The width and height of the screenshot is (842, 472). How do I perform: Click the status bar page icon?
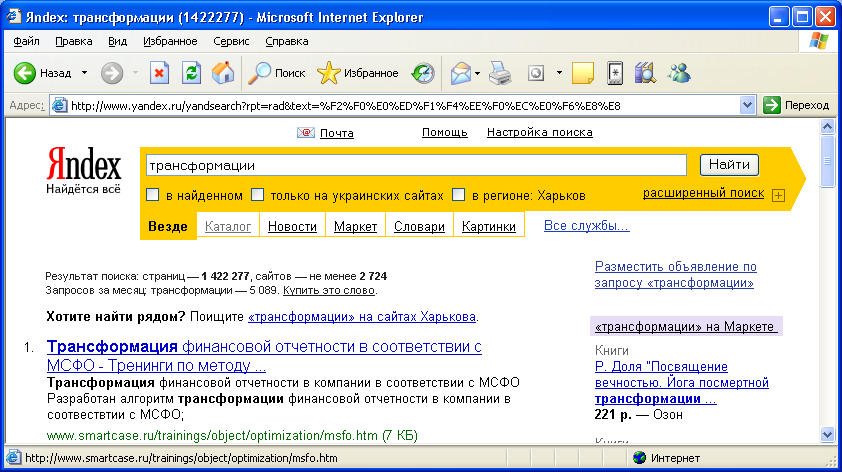pyautogui.click(x=13, y=458)
